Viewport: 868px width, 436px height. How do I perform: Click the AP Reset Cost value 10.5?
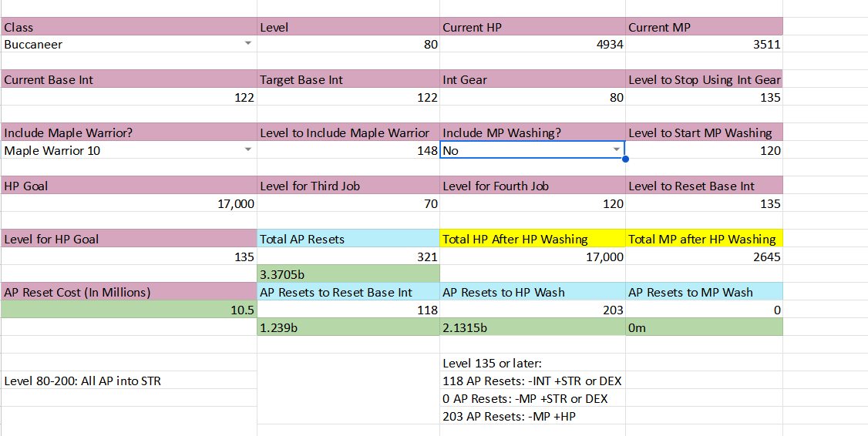pos(129,310)
